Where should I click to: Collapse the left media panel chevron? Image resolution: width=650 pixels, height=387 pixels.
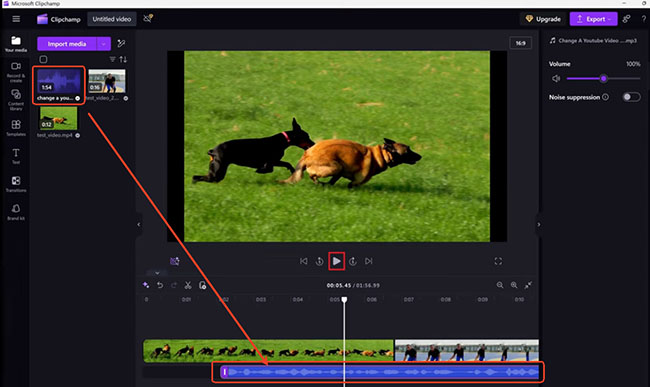tap(139, 225)
